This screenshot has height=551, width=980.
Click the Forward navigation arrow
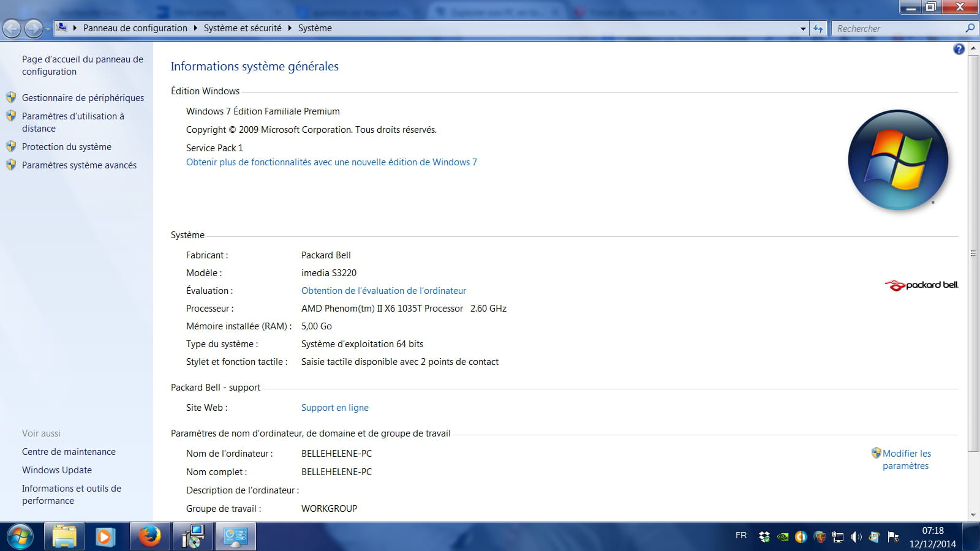pyautogui.click(x=33, y=28)
